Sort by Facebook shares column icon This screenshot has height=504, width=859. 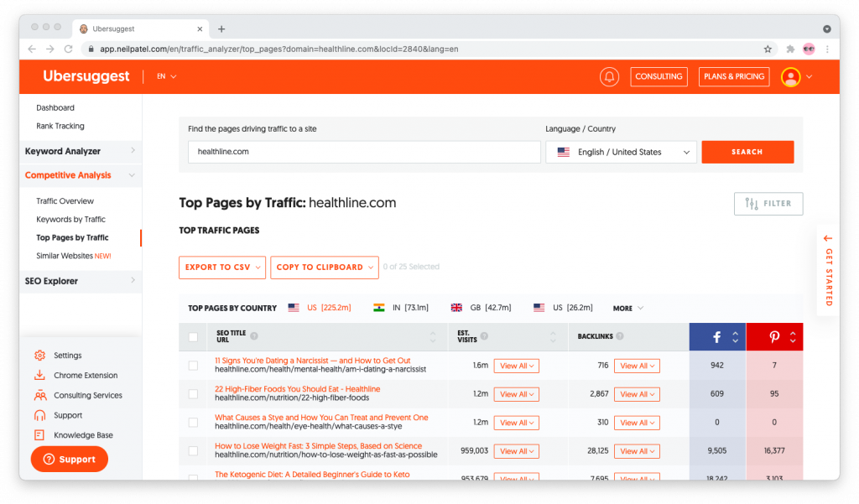(x=736, y=337)
